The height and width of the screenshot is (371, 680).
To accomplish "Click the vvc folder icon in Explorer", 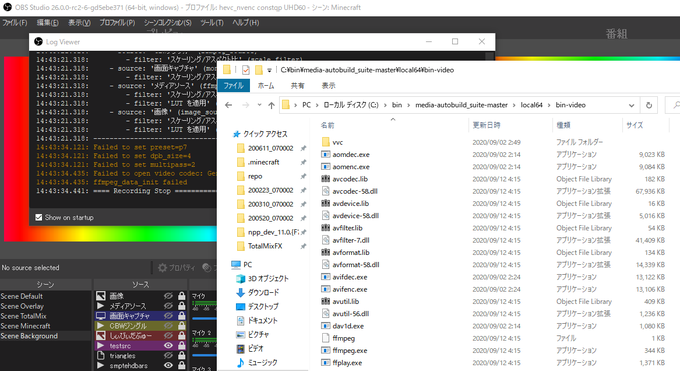I will tap(326, 142).
